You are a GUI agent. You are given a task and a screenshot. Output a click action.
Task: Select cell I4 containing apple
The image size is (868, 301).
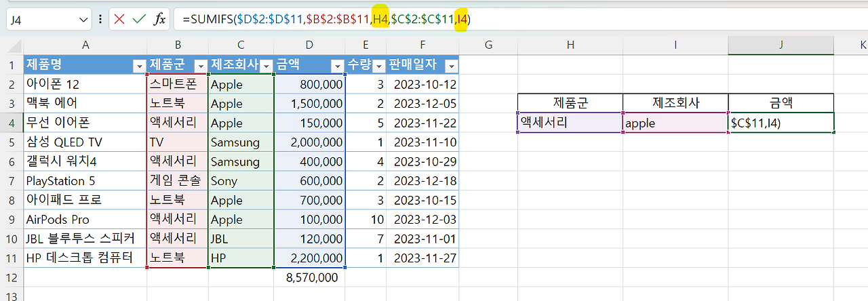(x=675, y=123)
